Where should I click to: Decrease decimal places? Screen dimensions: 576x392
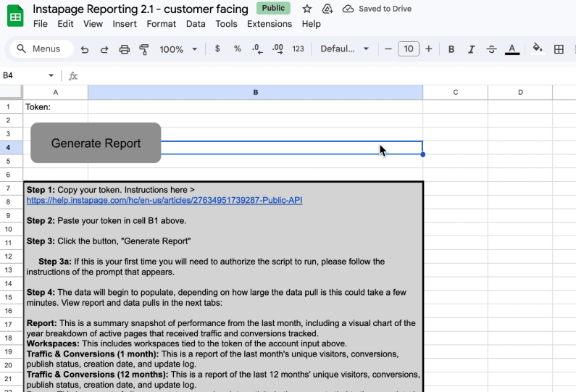coord(257,49)
